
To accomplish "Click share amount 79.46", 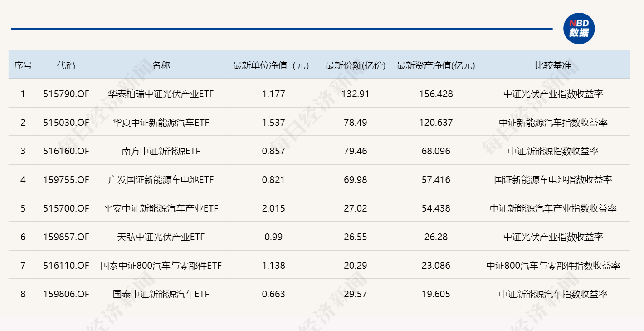I will (x=356, y=151).
